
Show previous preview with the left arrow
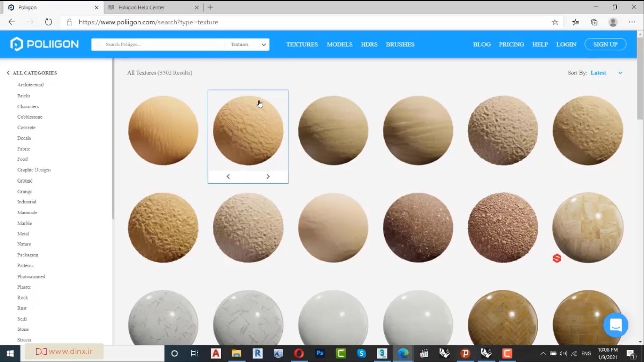pos(228,176)
